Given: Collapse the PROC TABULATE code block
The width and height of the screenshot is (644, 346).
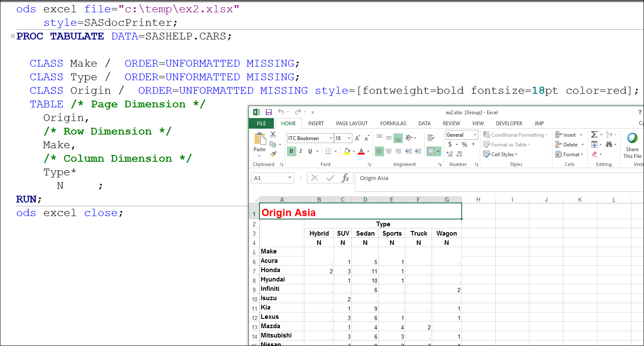Looking at the screenshot, I should click(13, 36).
